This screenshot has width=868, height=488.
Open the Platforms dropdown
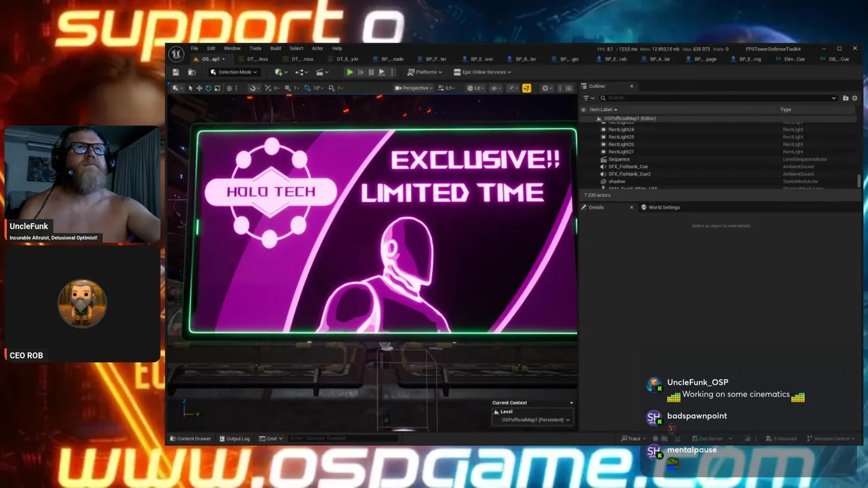425,72
